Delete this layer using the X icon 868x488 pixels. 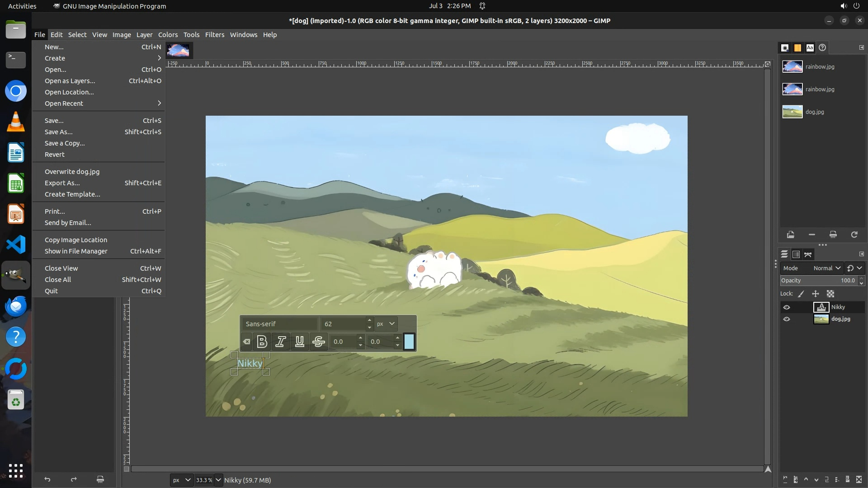(859, 480)
